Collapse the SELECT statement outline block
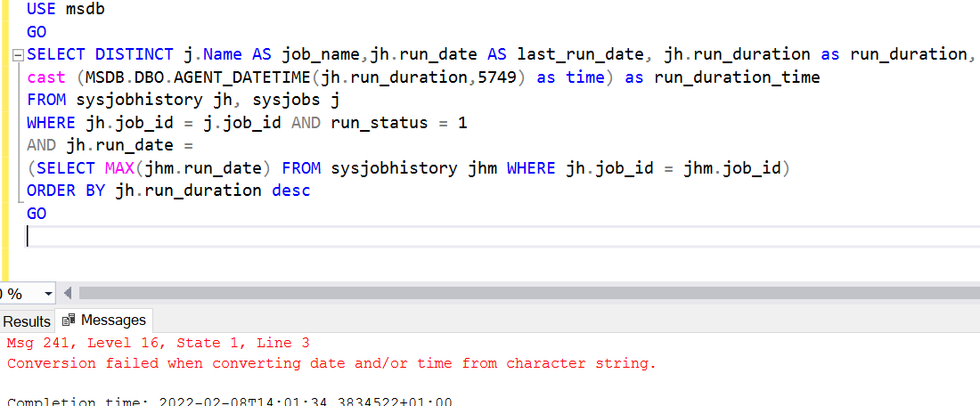980x406 pixels. point(18,55)
